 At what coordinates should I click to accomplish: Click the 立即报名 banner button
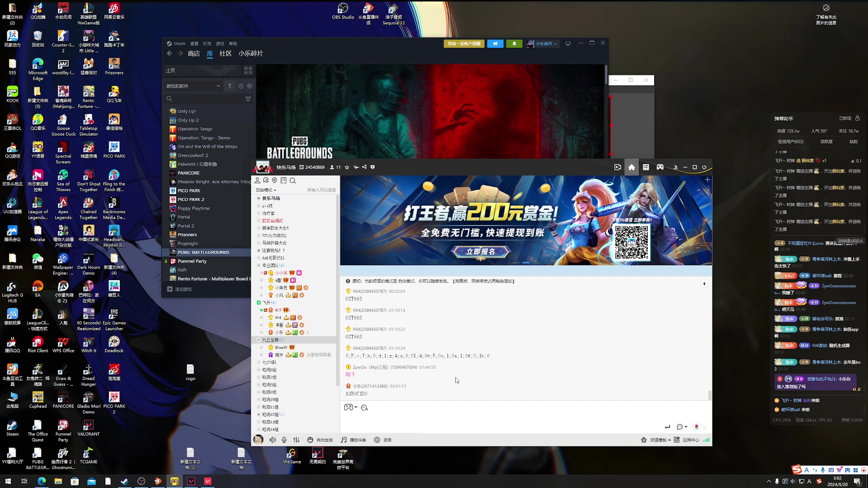point(481,252)
